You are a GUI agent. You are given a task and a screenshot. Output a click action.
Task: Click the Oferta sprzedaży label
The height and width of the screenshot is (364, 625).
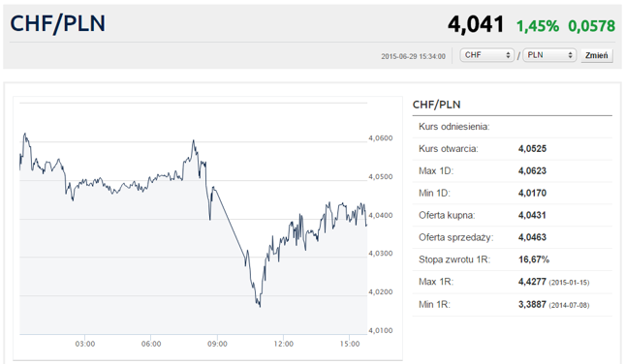[455, 238]
